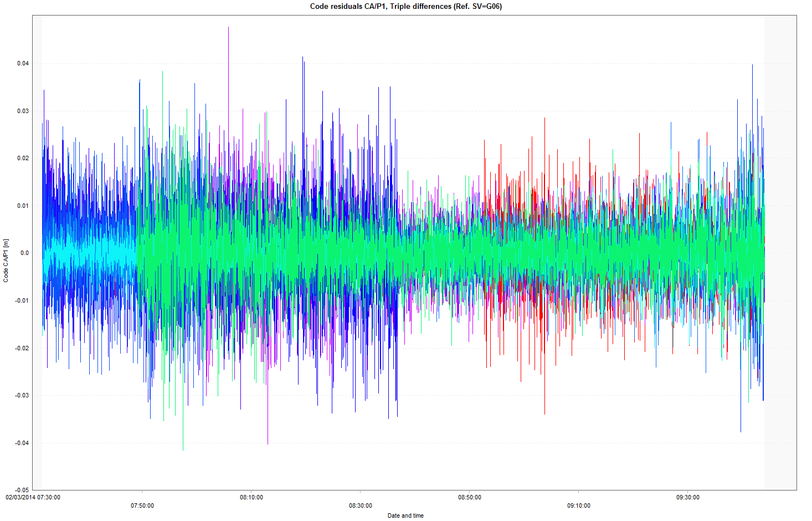The height and width of the screenshot is (521, 812).
Task: Click the time label 09:30:00
Action: tap(688, 497)
